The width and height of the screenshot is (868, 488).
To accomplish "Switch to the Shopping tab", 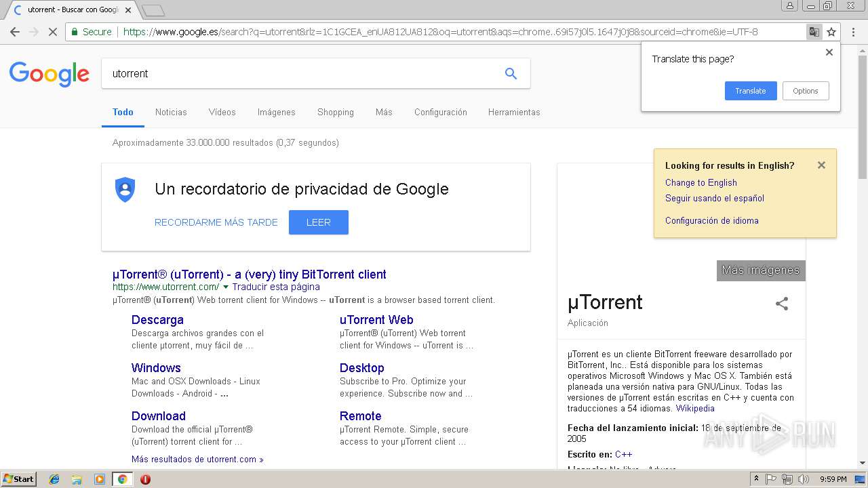I will coord(336,113).
